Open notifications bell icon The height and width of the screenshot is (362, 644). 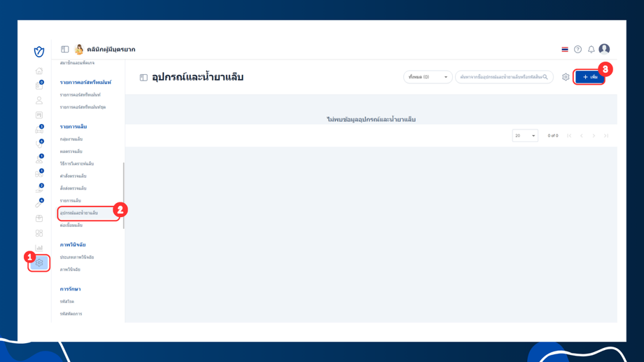(x=591, y=49)
